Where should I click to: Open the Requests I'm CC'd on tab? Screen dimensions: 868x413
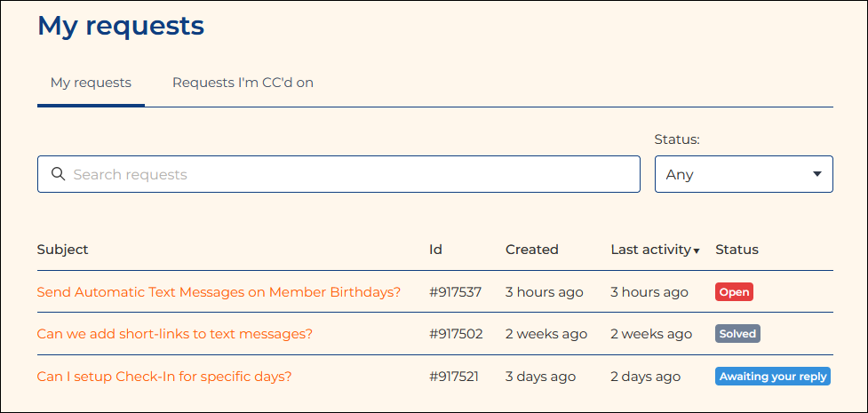pos(243,83)
